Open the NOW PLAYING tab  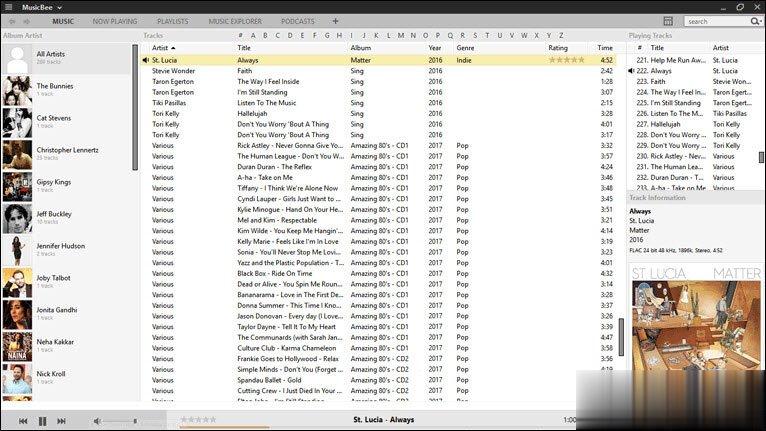pyautogui.click(x=115, y=21)
